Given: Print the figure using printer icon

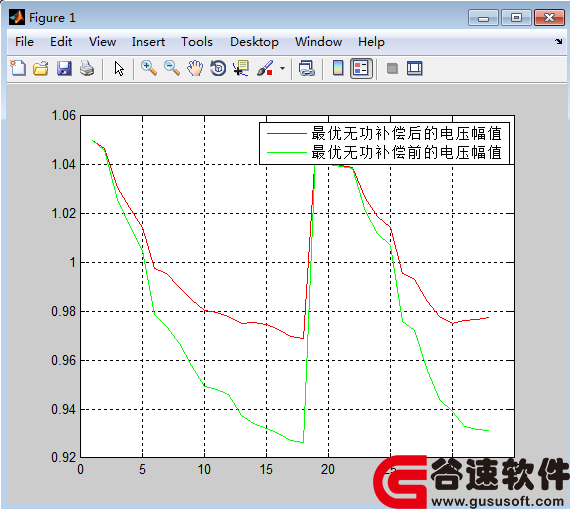Looking at the screenshot, I should click(87, 68).
